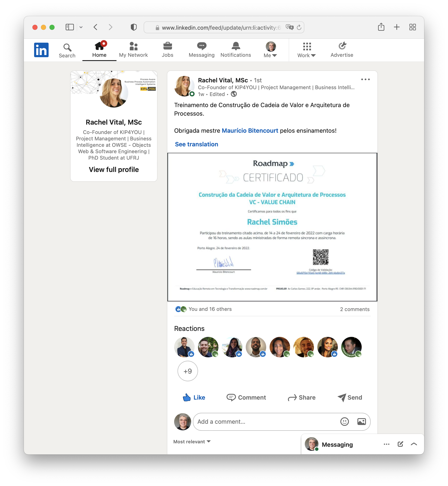This screenshot has width=448, height=486.
Task: Open a new tab with plus icon
Action: click(x=397, y=27)
